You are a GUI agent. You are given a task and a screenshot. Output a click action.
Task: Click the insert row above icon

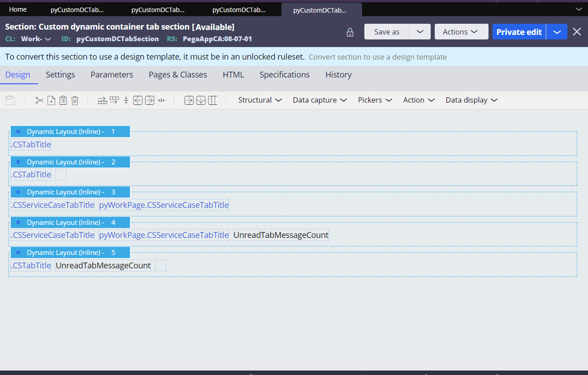(102, 100)
